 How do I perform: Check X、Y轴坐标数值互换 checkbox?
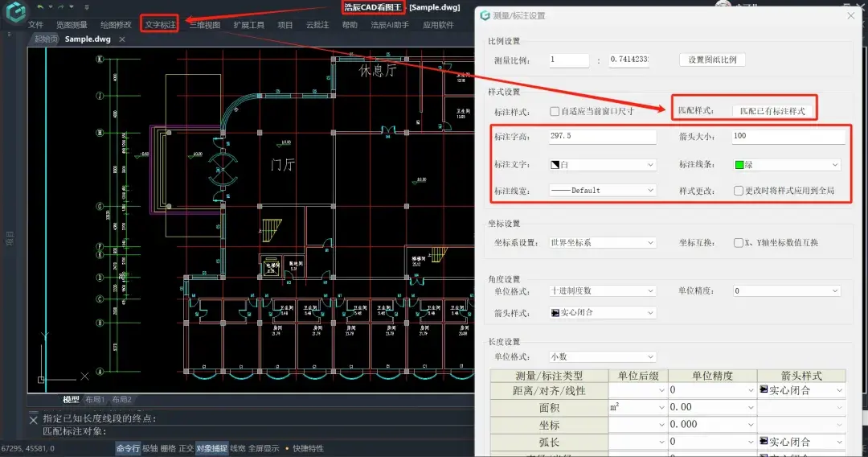pos(738,243)
